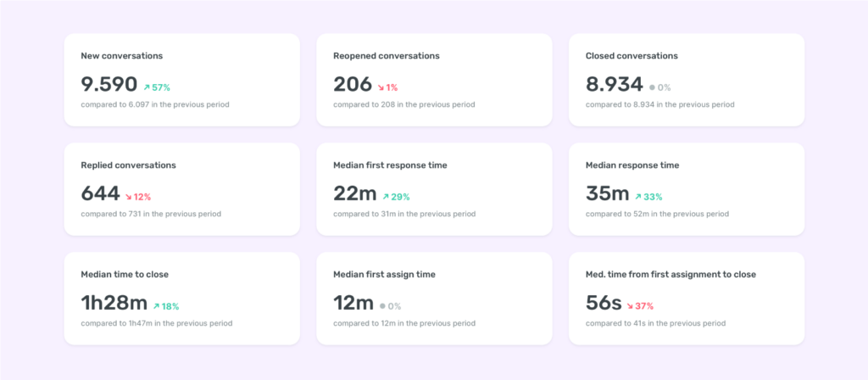Click the green up arrow beside 33%
The image size is (868, 380).
[638, 197]
